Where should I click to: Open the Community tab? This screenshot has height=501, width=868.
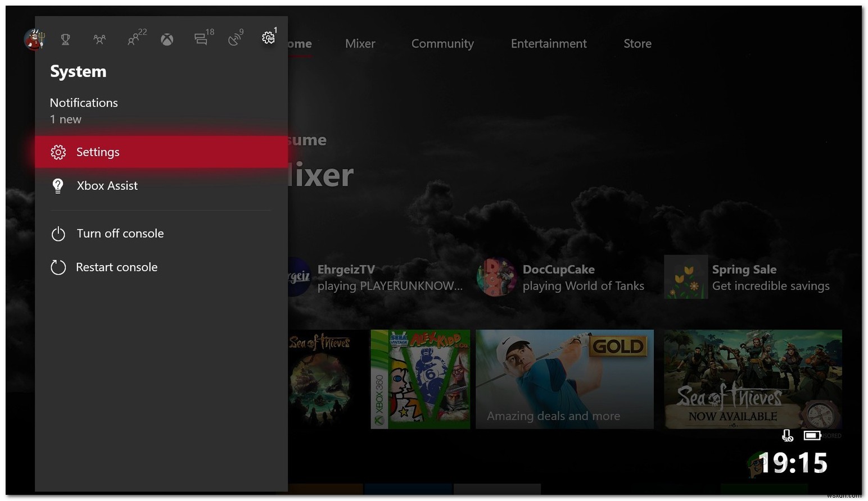442,43
